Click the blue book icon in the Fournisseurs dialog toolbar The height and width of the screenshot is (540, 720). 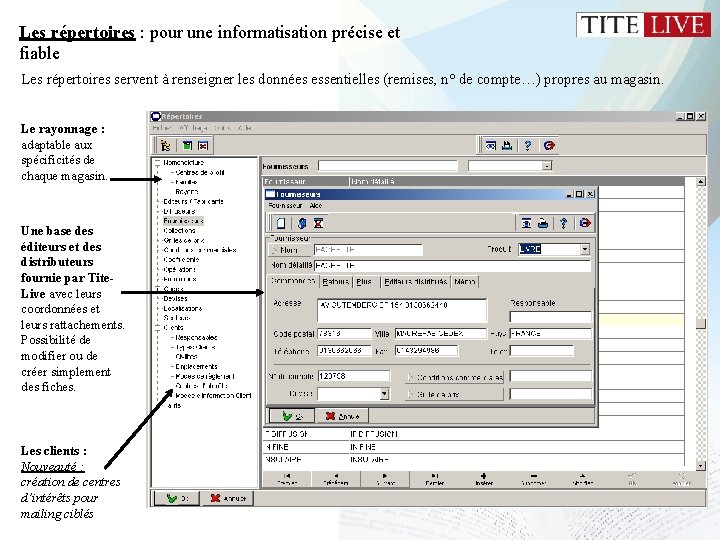(x=302, y=223)
